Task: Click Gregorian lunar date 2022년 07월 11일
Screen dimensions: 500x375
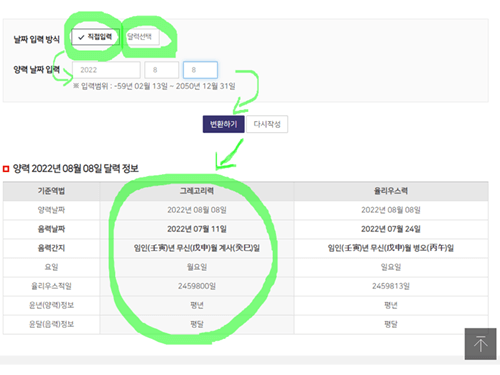Action: click(x=197, y=229)
